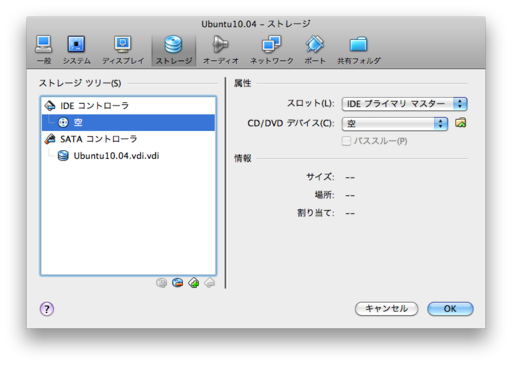
Task: Open the CD/DVD デバイス dropdown showing 空
Action: tap(395, 124)
